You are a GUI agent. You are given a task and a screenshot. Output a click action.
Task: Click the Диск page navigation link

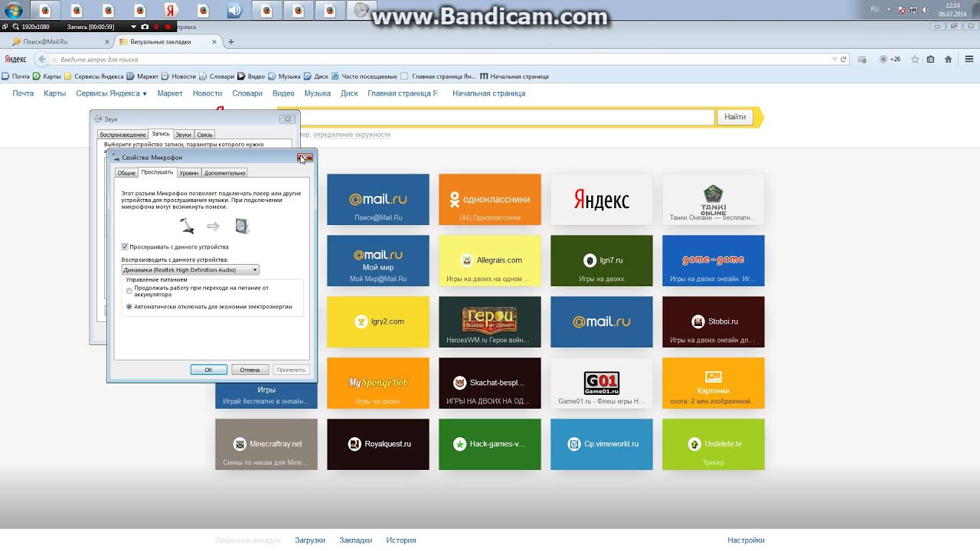[x=349, y=93]
